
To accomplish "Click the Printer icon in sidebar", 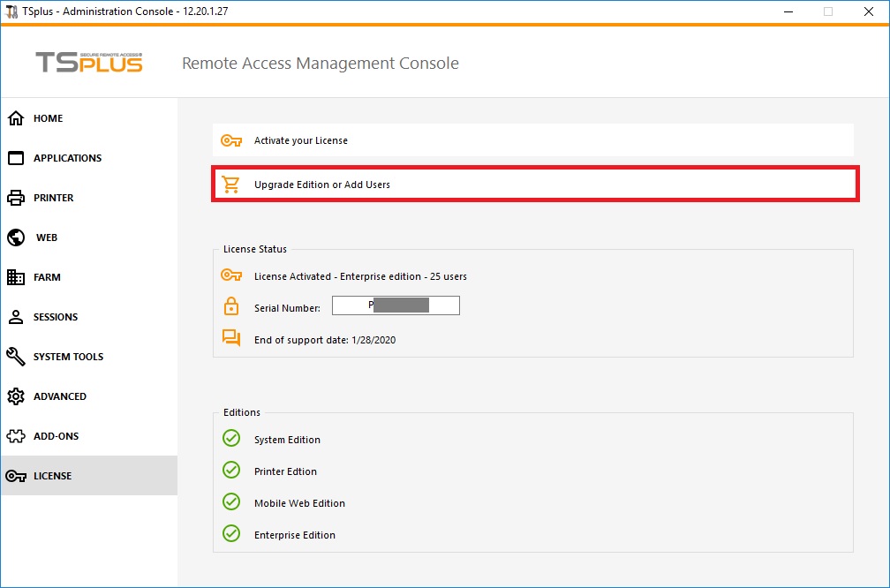I will pos(16,198).
